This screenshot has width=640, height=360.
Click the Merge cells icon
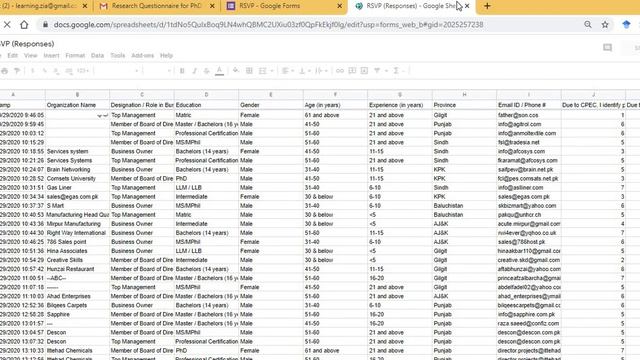pos(262,71)
